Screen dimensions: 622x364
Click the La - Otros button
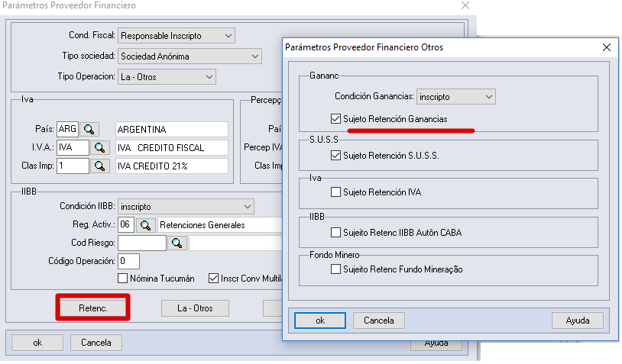195,308
